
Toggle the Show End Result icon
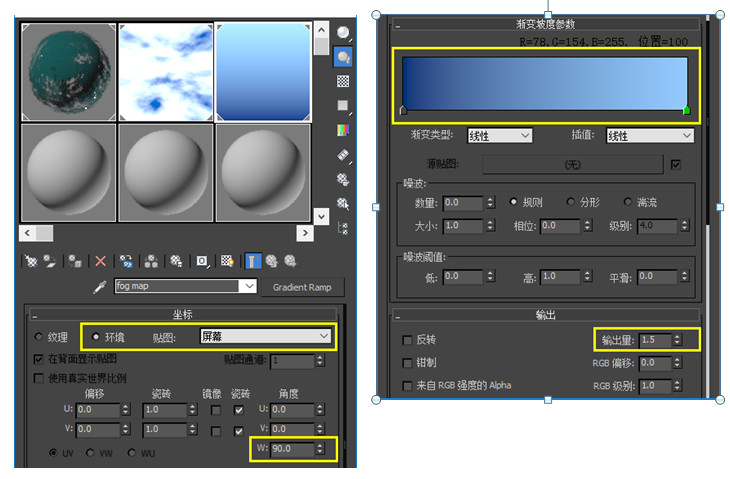click(x=253, y=261)
